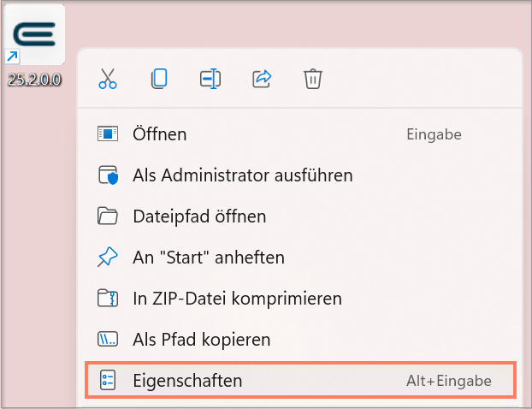The height and width of the screenshot is (409, 532).
Task: Open Eigenschaften from the context menu
Action: tap(300, 380)
